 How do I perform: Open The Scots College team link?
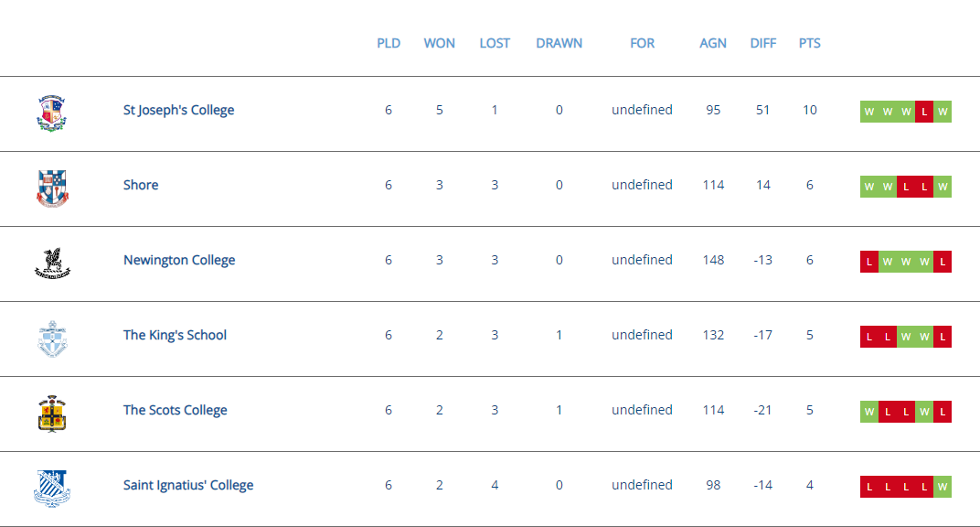(x=175, y=410)
